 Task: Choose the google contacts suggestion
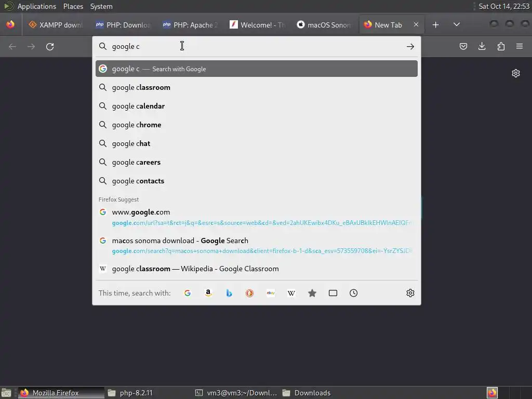point(257,181)
